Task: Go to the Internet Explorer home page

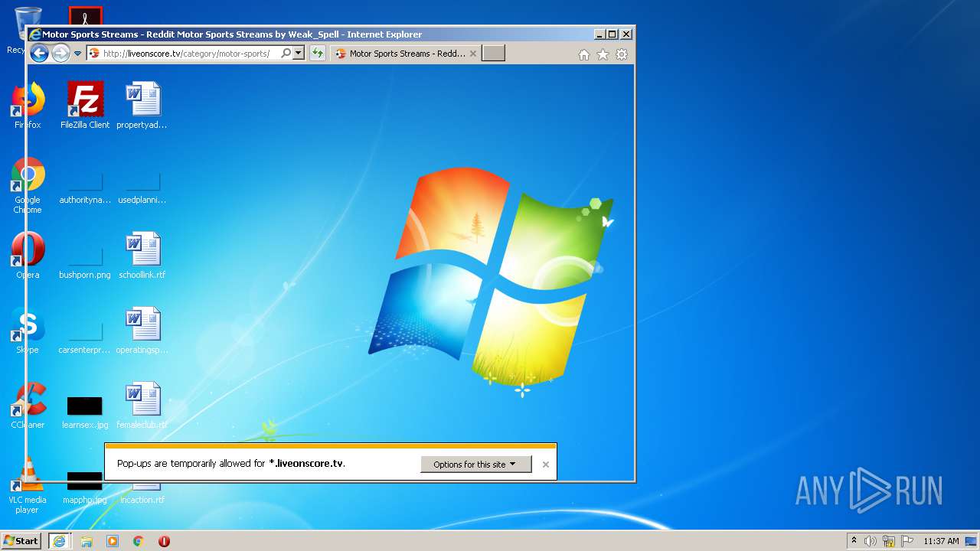Action: pos(584,54)
